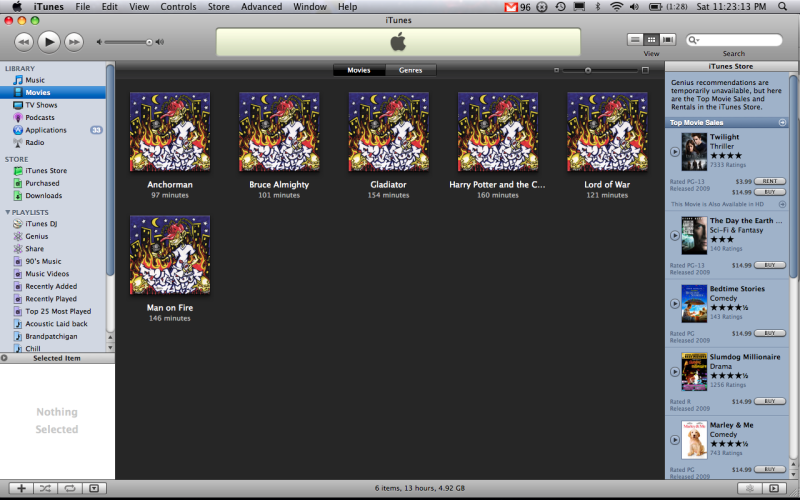Open the Time Machine menu icon

(x=560, y=7)
